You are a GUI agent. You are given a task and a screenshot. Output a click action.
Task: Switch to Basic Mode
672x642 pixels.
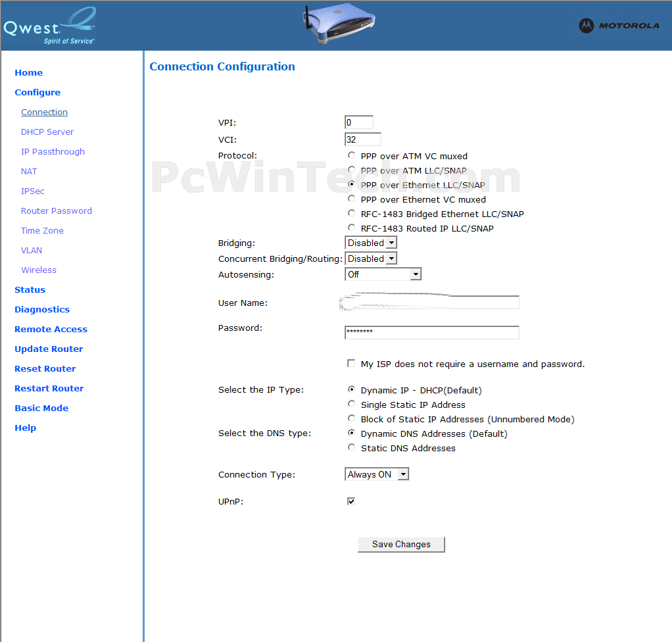tap(41, 408)
